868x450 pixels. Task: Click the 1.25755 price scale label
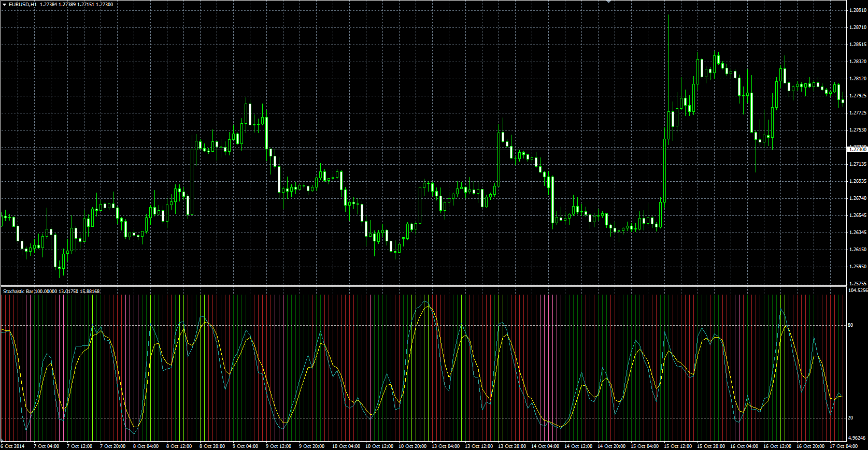[858, 284]
